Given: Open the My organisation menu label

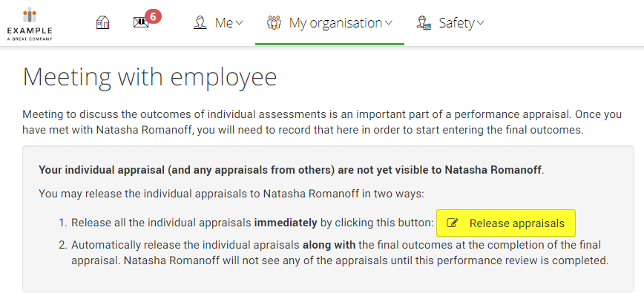Looking at the screenshot, I should pyautogui.click(x=335, y=23).
